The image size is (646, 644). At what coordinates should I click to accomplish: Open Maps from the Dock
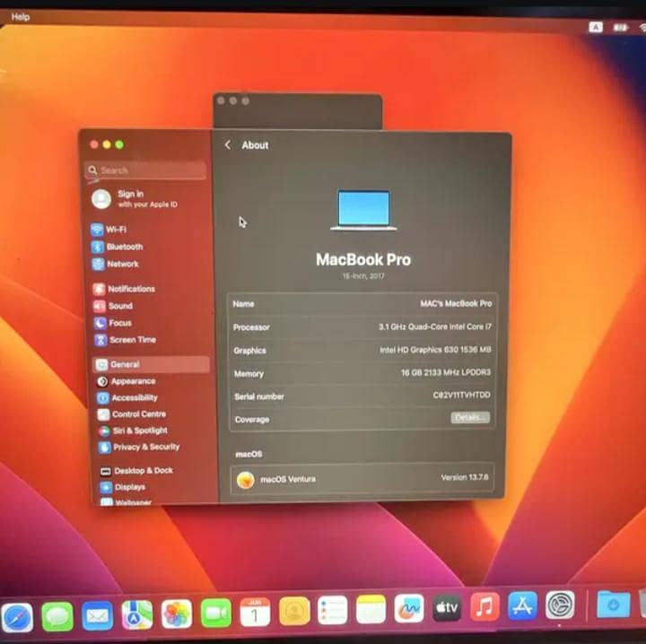coord(136,614)
